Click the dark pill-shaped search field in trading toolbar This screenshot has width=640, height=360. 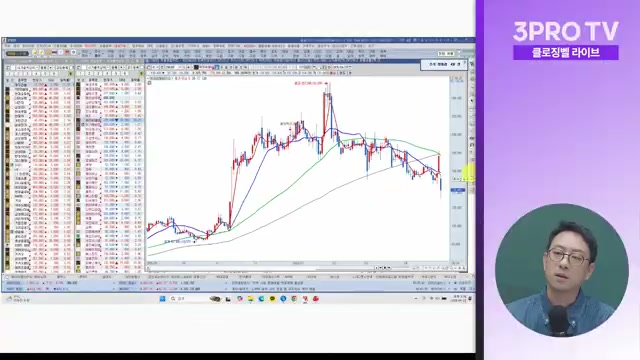pyautogui.click(x=17, y=53)
